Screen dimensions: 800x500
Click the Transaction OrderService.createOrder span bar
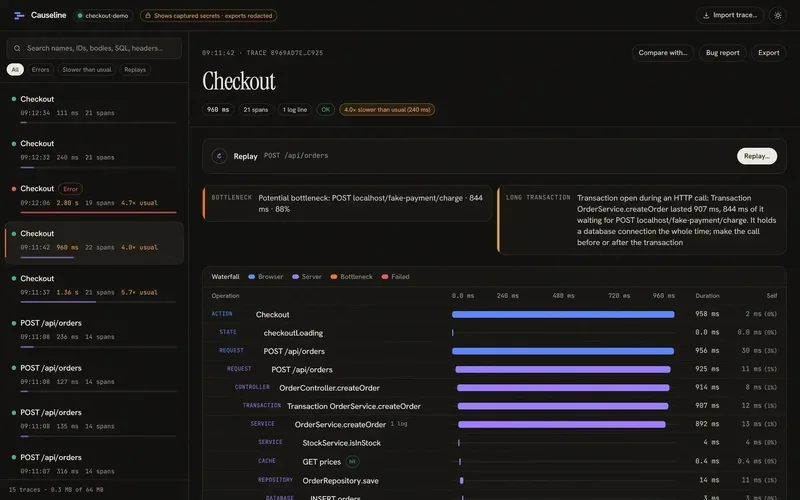point(563,406)
